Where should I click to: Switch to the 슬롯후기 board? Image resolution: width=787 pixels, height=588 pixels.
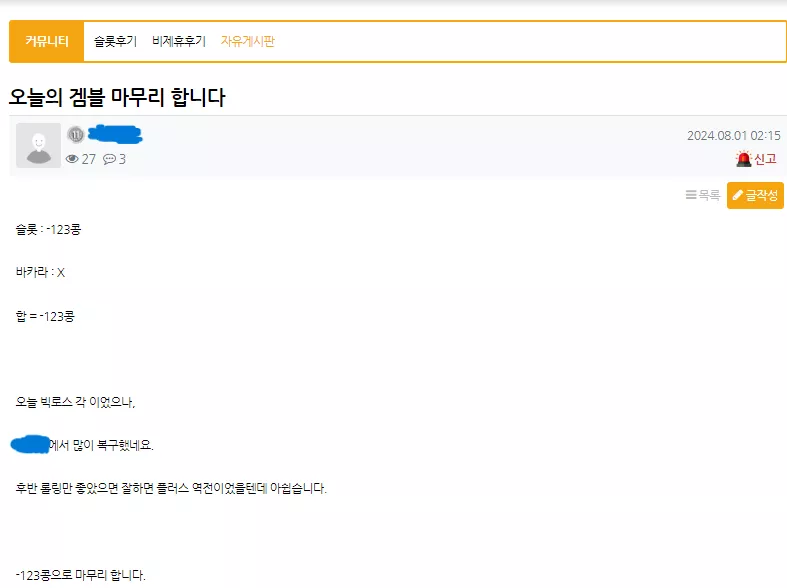[x=115, y=41]
